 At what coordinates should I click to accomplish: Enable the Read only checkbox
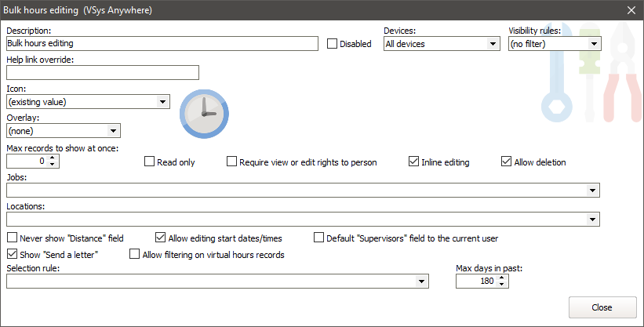(x=150, y=162)
